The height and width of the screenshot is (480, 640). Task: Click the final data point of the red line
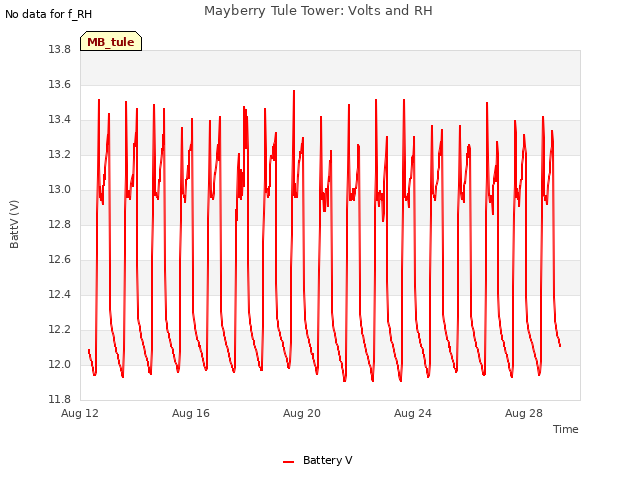click(560, 346)
